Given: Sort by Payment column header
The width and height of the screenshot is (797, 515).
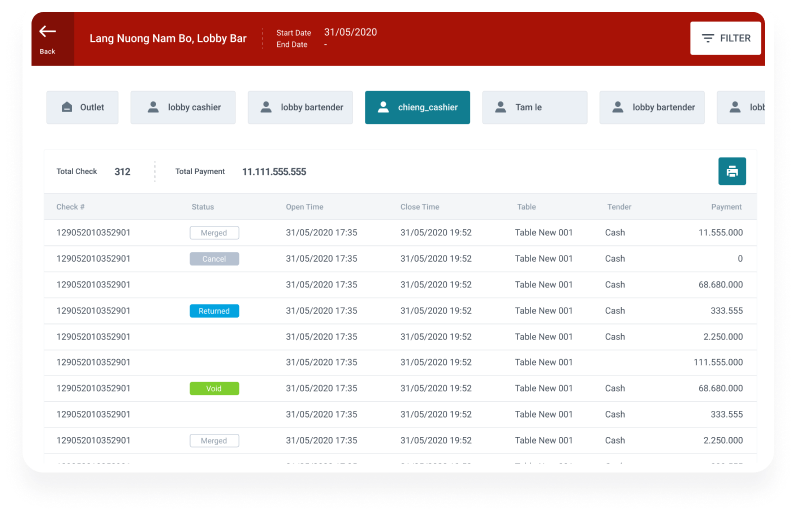Looking at the screenshot, I should click(726, 207).
